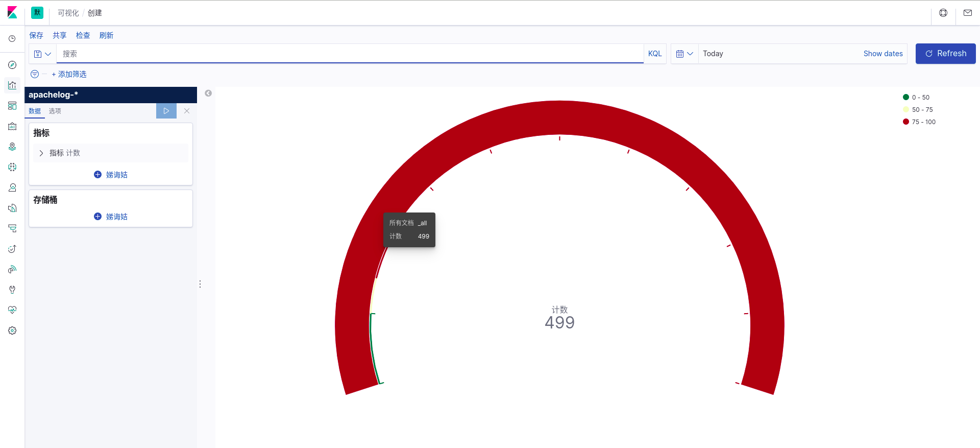Image resolution: width=980 pixels, height=448 pixels.
Task: Toggle the 50 - 75 legend color
Action: pos(918,109)
